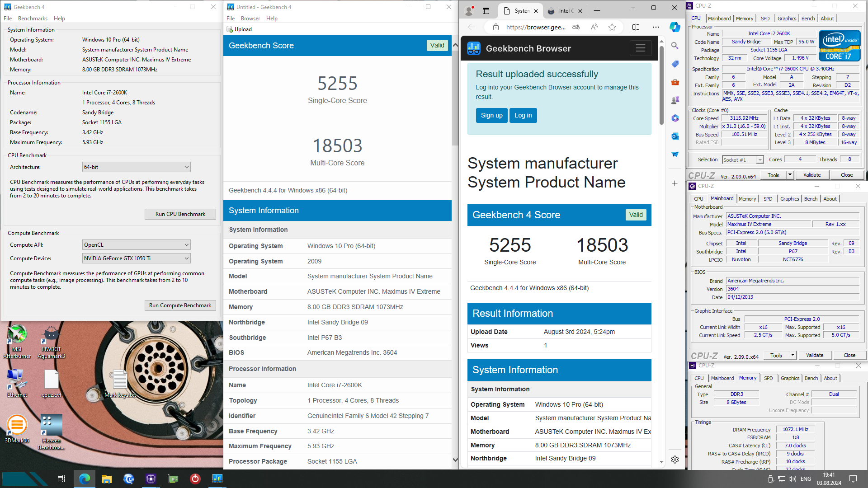Screen dimensions: 868x488
Task: View site information lock icon
Action: click(x=496, y=27)
